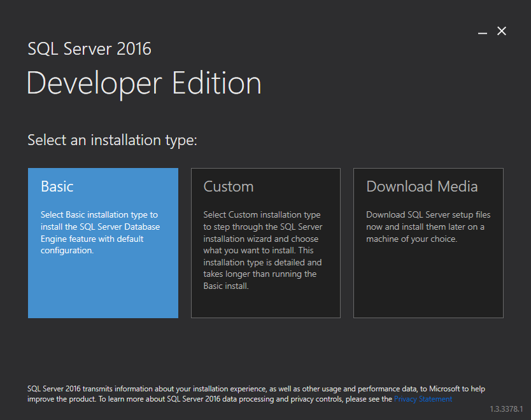Click the Custom tile's installation wizard description
The image size is (531, 420).
(x=262, y=251)
